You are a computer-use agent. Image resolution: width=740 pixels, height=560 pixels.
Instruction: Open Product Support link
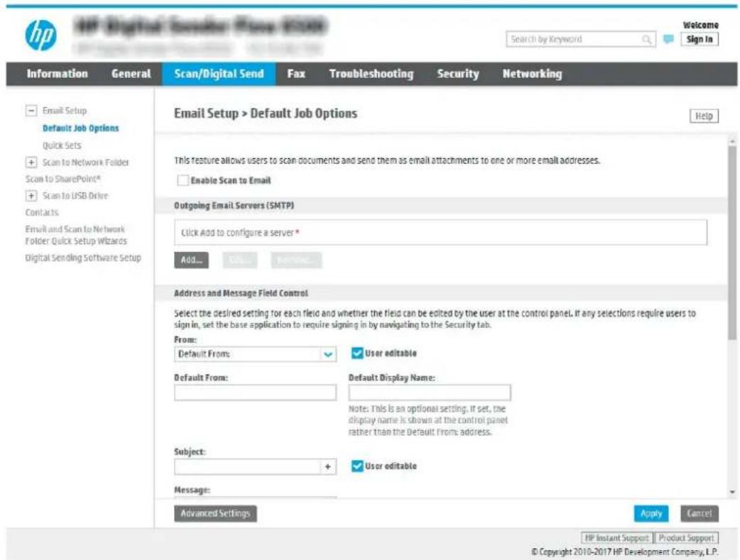pos(686,538)
